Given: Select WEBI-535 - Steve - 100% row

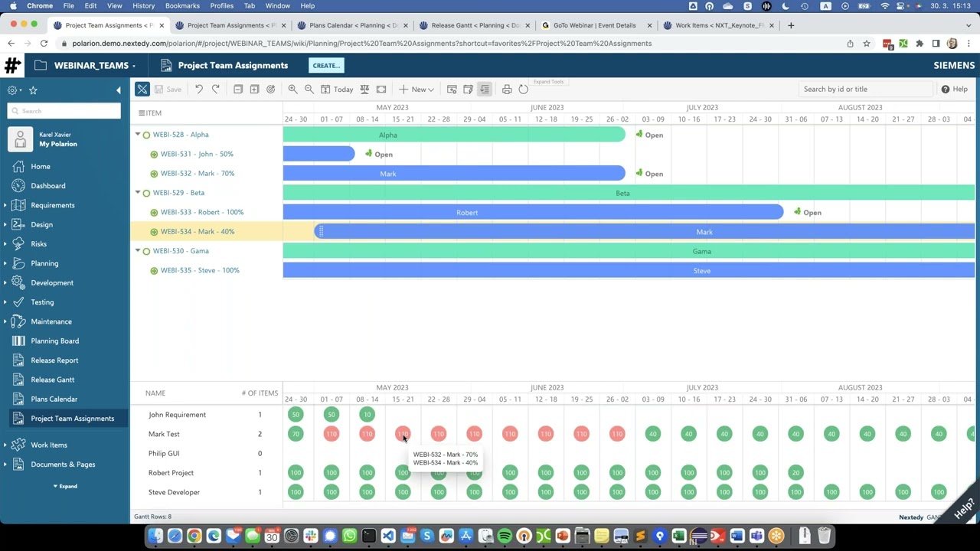Looking at the screenshot, I should (200, 270).
